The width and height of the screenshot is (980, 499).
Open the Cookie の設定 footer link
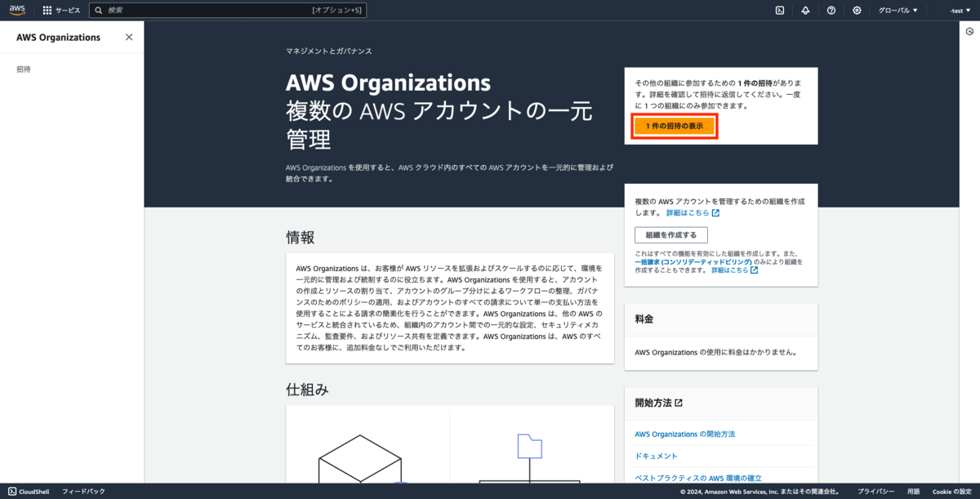coord(951,492)
